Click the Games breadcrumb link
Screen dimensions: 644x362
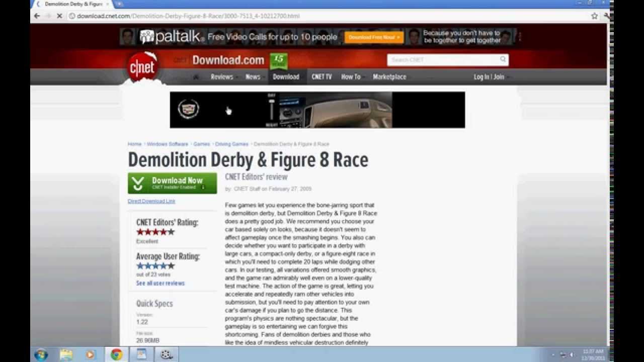[201, 144]
